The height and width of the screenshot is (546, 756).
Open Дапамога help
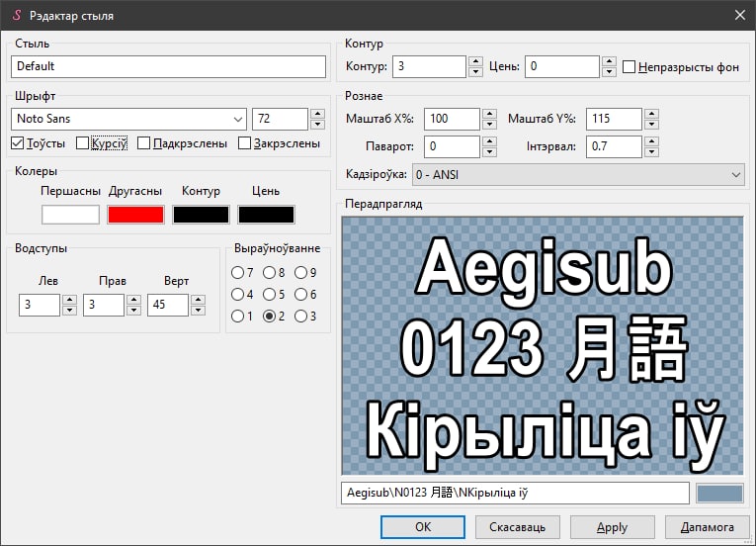[x=708, y=527]
